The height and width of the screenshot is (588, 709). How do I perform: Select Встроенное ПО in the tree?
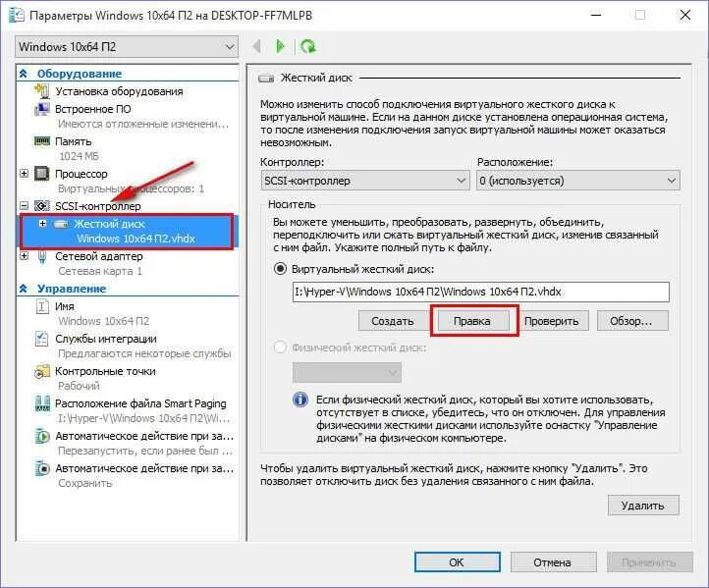(x=92, y=109)
